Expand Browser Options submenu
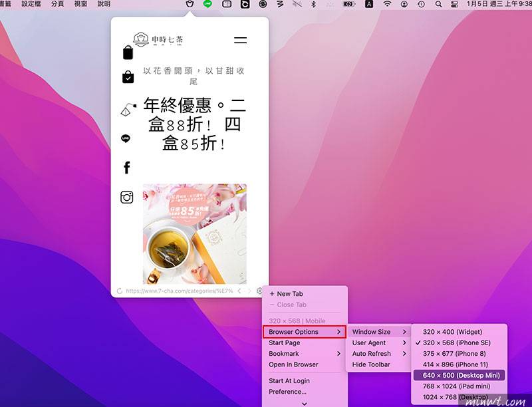 coord(305,332)
